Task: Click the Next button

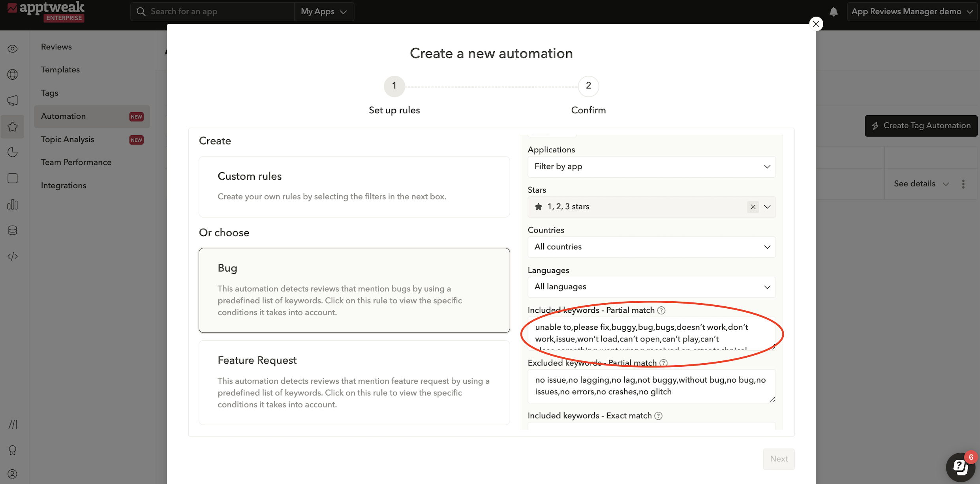Action: click(x=779, y=459)
